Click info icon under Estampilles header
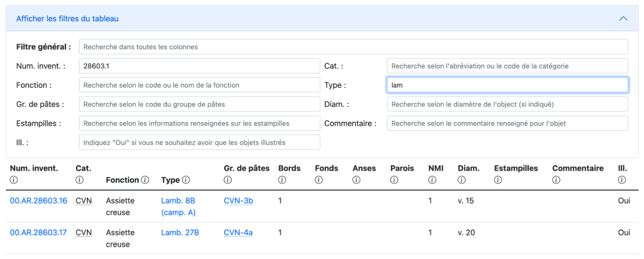This screenshot has height=259, width=644. 498,180
